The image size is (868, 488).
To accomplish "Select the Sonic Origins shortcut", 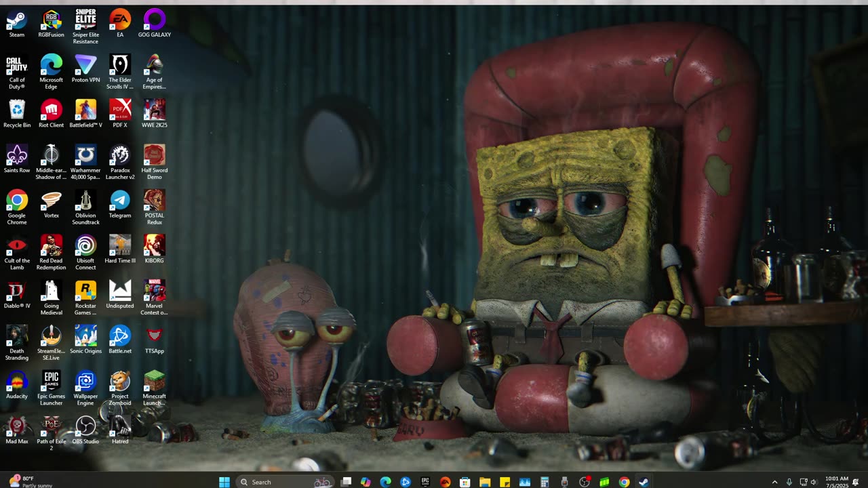I will (85, 340).
